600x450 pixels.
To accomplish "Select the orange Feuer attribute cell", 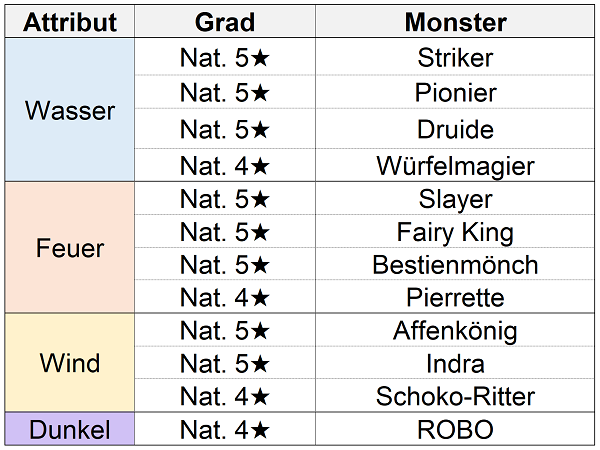I will [x=70, y=247].
